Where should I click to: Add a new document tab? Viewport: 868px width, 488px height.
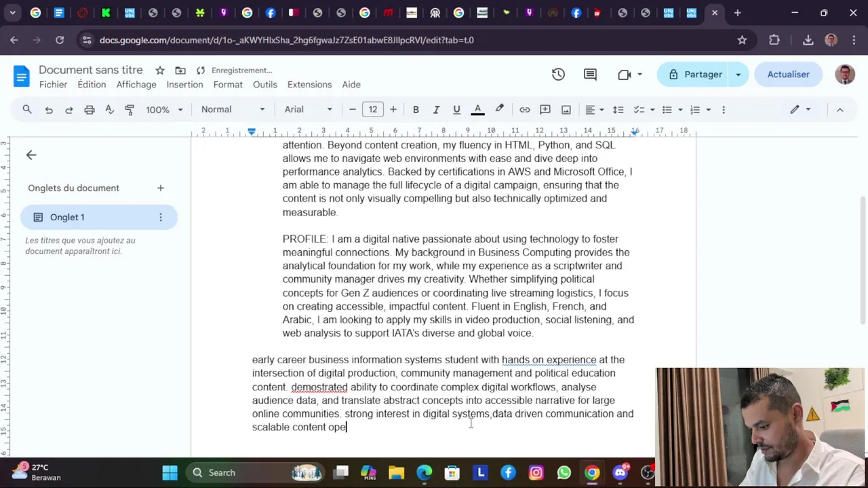tap(161, 188)
